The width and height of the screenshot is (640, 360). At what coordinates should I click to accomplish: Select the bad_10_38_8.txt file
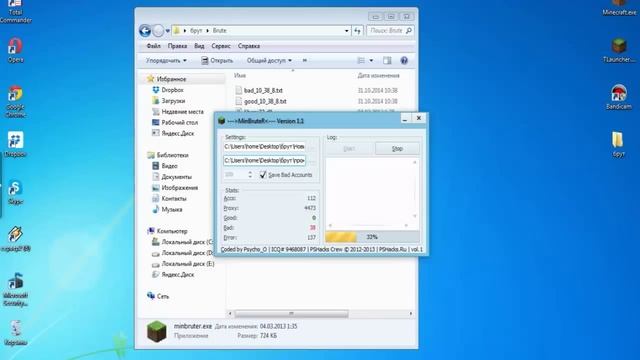[x=258, y=90]
